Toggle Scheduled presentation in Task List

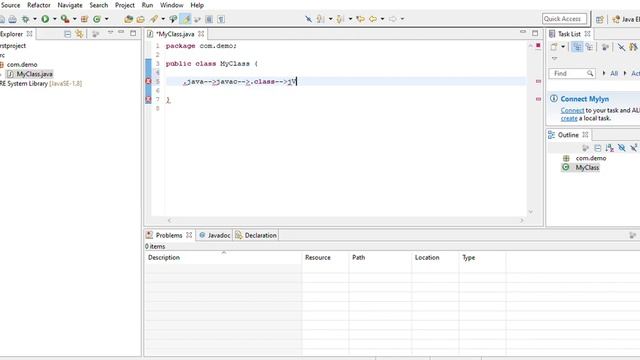click(589, 47)
